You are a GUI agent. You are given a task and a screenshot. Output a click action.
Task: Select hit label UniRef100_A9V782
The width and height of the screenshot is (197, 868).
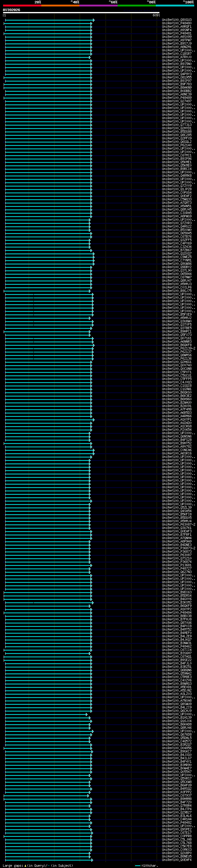click(177, 447)
